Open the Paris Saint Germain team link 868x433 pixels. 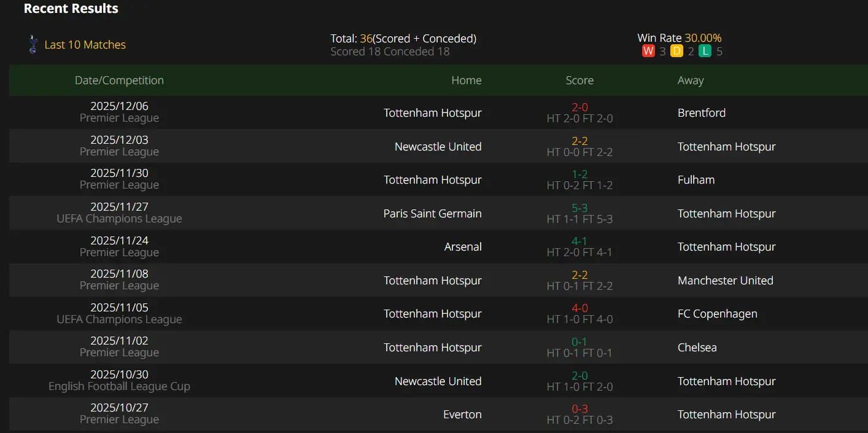(x=433, y=214)
